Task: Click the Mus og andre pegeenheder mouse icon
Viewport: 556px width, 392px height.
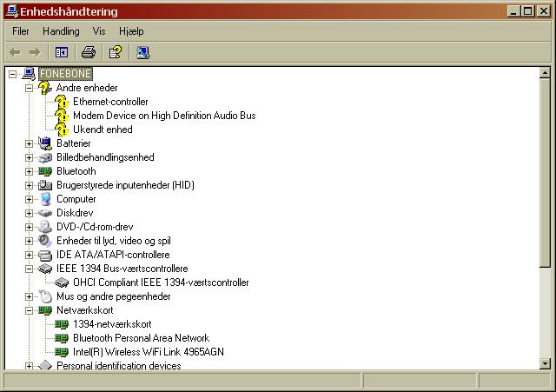Action: (45, 296)
